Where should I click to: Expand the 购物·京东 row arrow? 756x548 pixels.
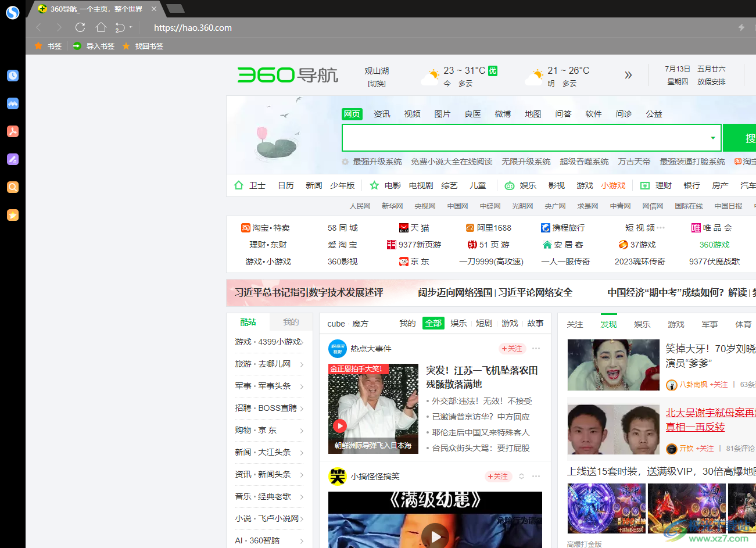pyautogui.click(x=302, y=431)
